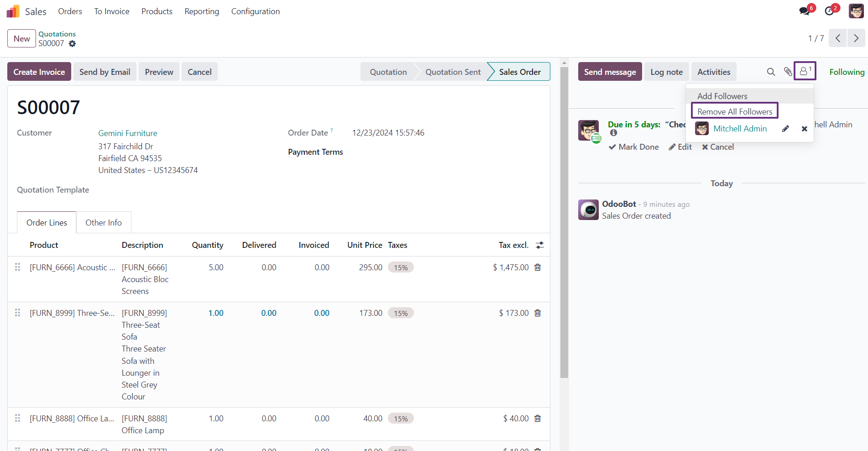The width and height of the screenshot is (868, 451).
Task: Grab the drag handle of Office Lamp row
Action: [x=18, y=418]
